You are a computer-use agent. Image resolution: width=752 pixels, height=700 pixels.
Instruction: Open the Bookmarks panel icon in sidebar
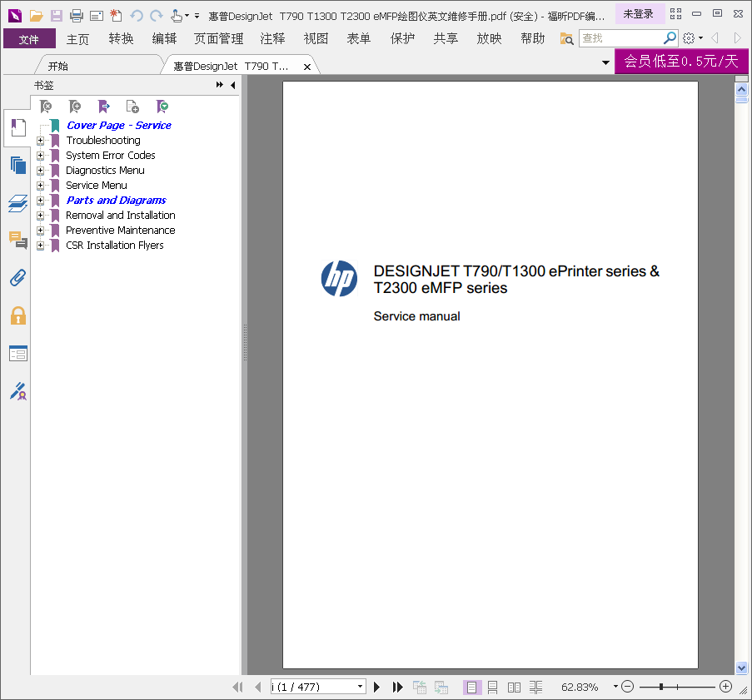18,127
